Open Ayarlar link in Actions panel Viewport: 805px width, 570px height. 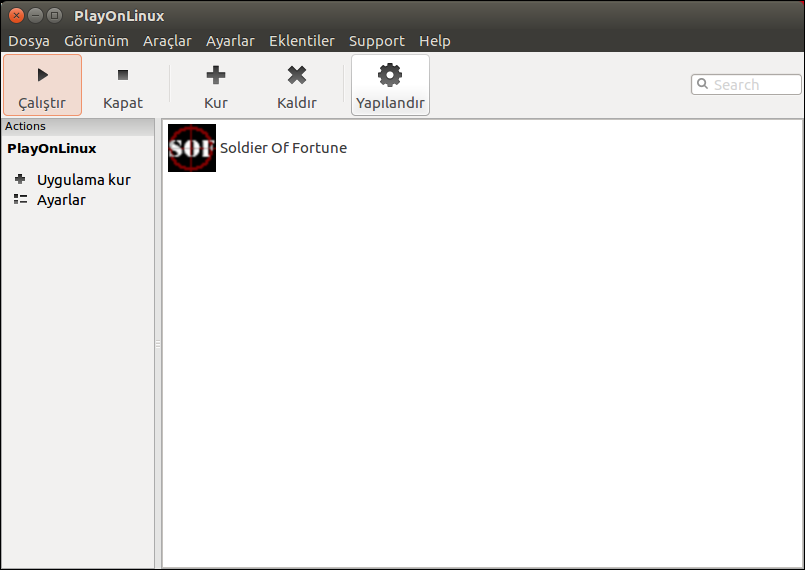61,200
